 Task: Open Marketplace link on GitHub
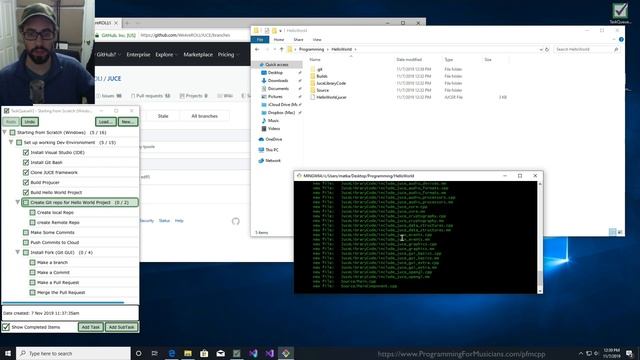click(x=198, y=54)
